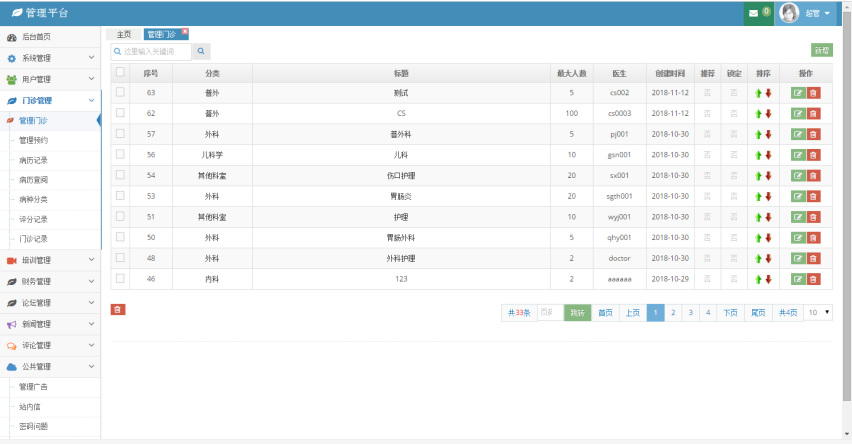The height and width of the screenshot is (445, 852).
Task: Toggle the select-all checkbox in table header
Action: (120, 72)
